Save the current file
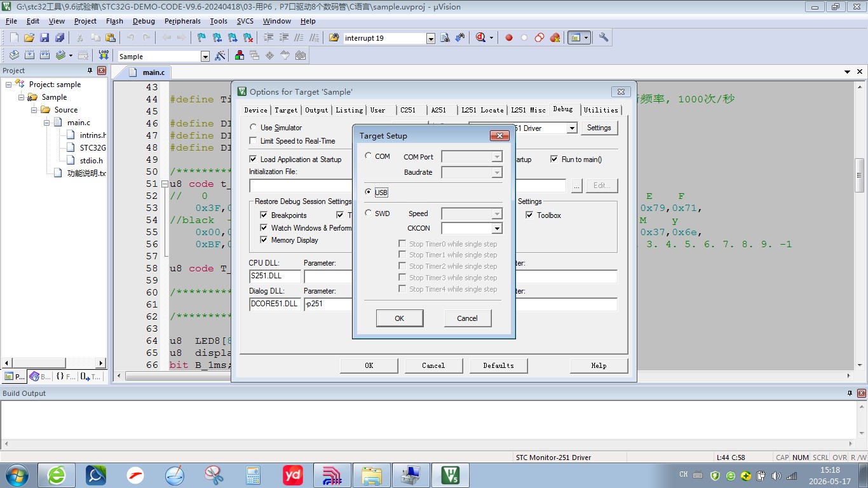This screenshot has height=488, width=868. click(44, 38)
